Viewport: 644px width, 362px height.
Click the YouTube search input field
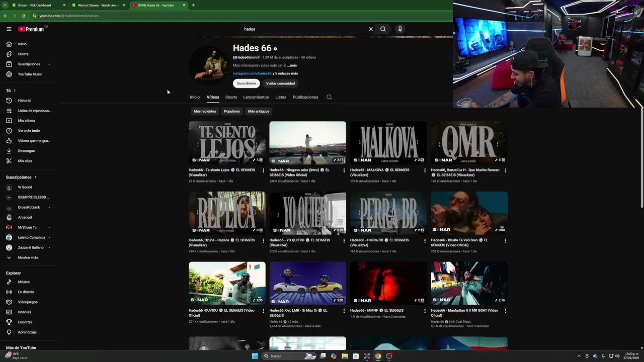pyautogui.click(x=304, y=29)
